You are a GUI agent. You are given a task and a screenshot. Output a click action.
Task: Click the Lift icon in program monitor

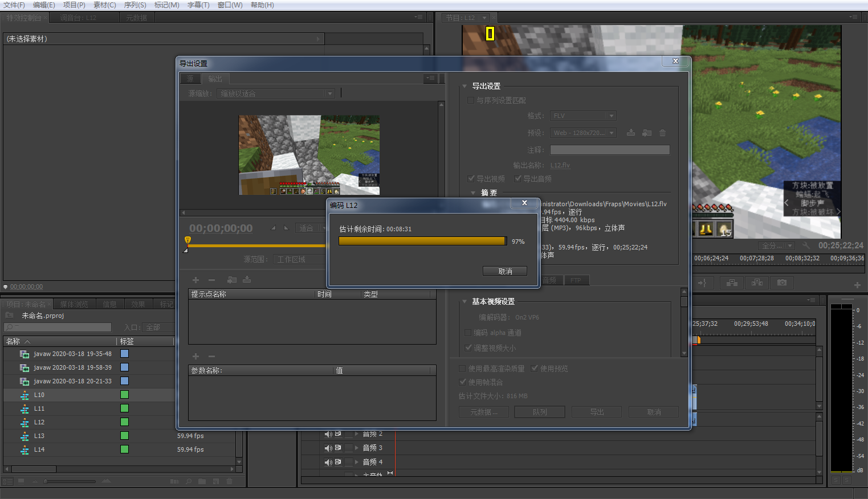[732, 283]
